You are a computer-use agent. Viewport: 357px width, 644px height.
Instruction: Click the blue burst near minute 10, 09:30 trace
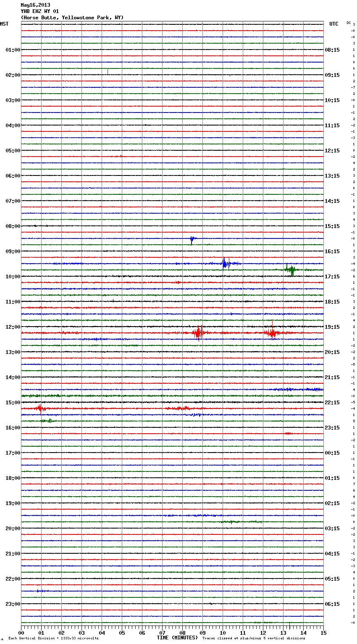tap(226, 263)
